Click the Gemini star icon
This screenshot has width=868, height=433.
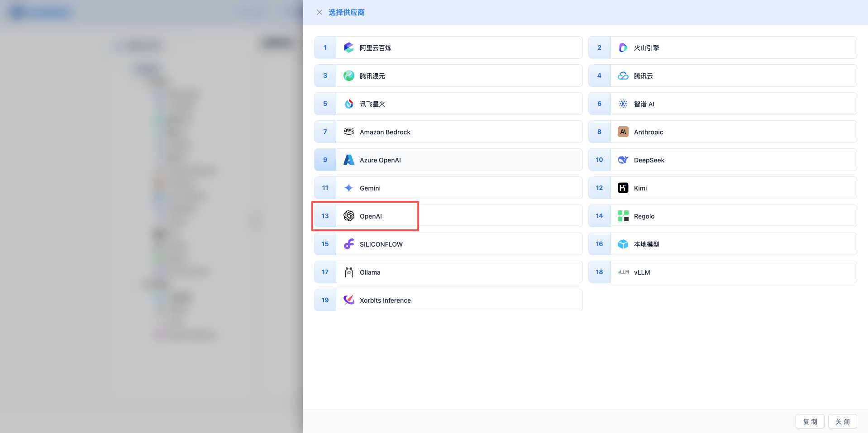click(x=348, y=188)
